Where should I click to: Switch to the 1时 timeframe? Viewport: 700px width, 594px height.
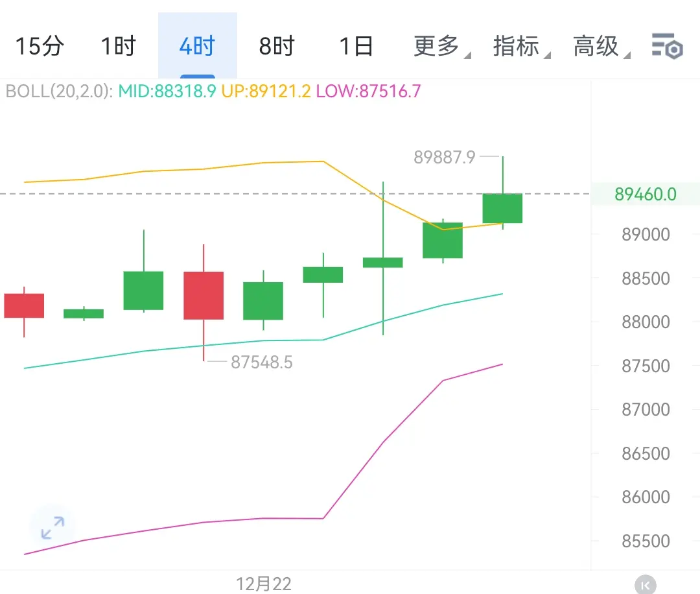[x=119, y=46]
